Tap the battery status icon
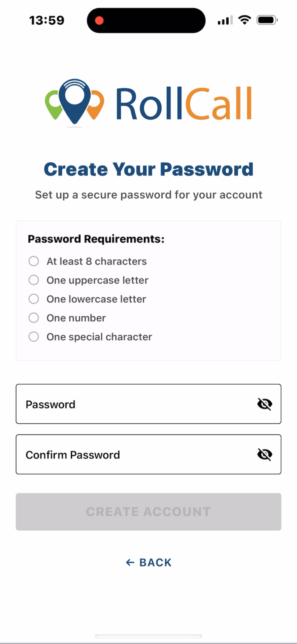 (267, 20)
